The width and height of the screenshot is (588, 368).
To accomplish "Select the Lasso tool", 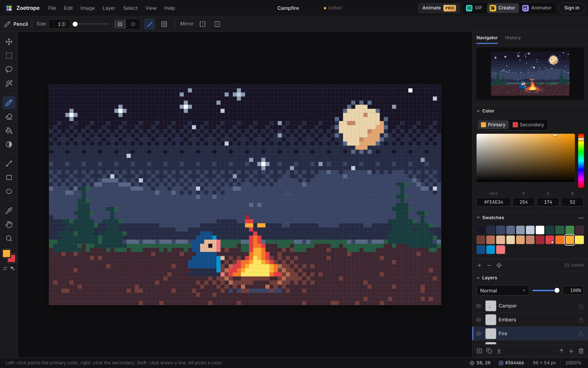I will click(x=9, y=69).
